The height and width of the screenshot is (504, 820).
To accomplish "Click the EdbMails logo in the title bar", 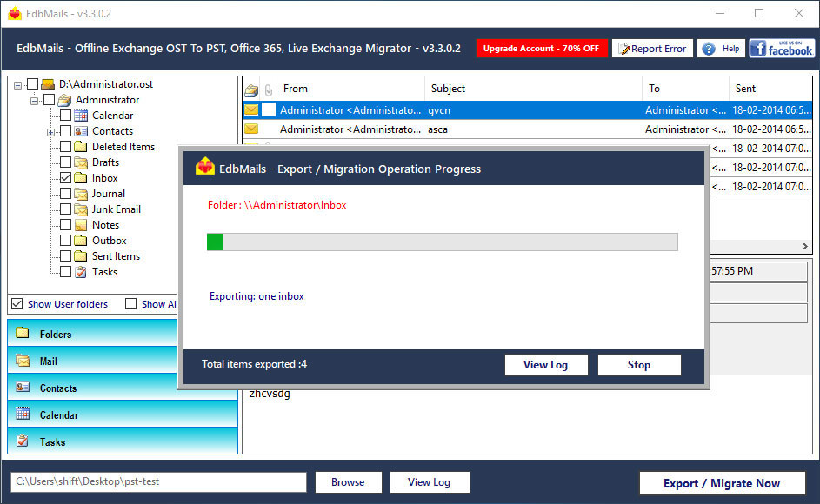I will (16, 13).
